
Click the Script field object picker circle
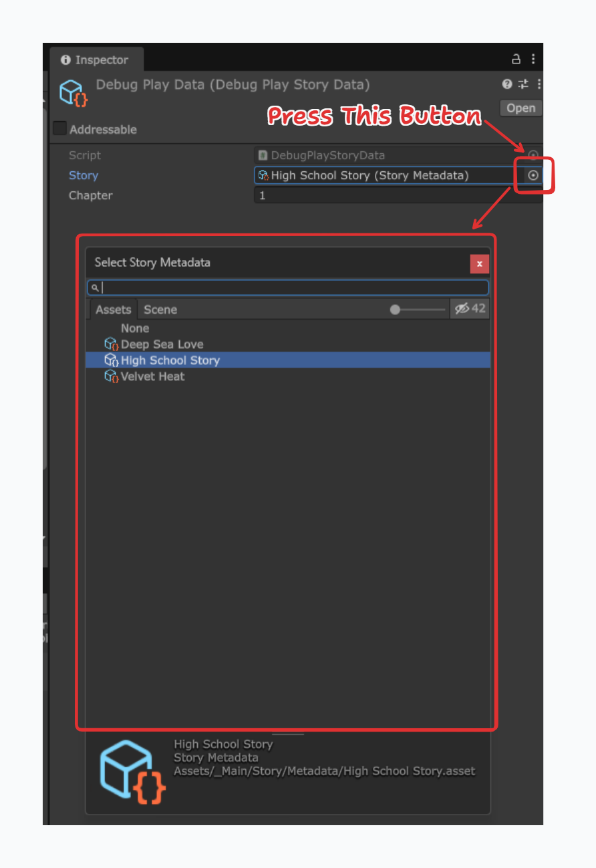click(533, 155)
